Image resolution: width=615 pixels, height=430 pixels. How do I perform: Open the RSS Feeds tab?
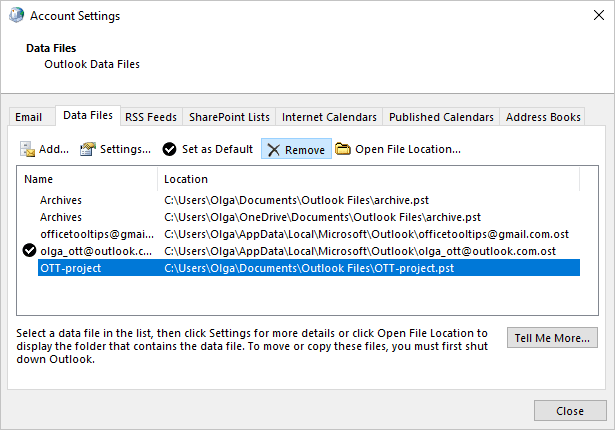[x=151, y=117]
